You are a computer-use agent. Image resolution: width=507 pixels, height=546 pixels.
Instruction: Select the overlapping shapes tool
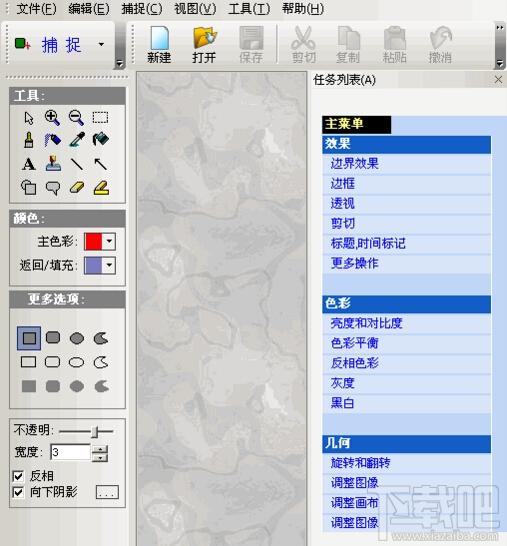(x=29, y=188)
